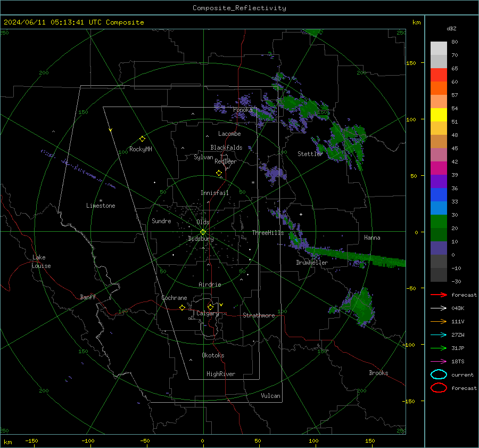
Task: Click the yellow diamond marker at RockyMH
Action: pyautogui.click(x=142, y=139)
